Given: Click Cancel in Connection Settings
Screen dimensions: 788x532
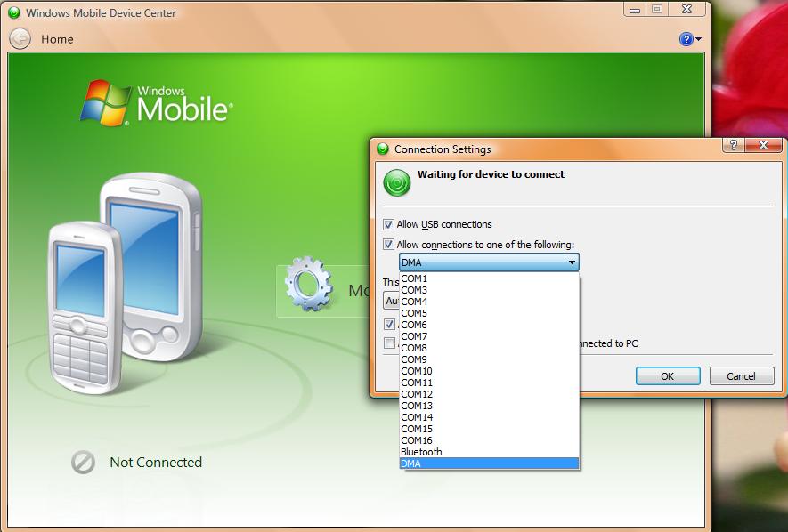Looking at the screenshot, I should [x=742, y=376].
